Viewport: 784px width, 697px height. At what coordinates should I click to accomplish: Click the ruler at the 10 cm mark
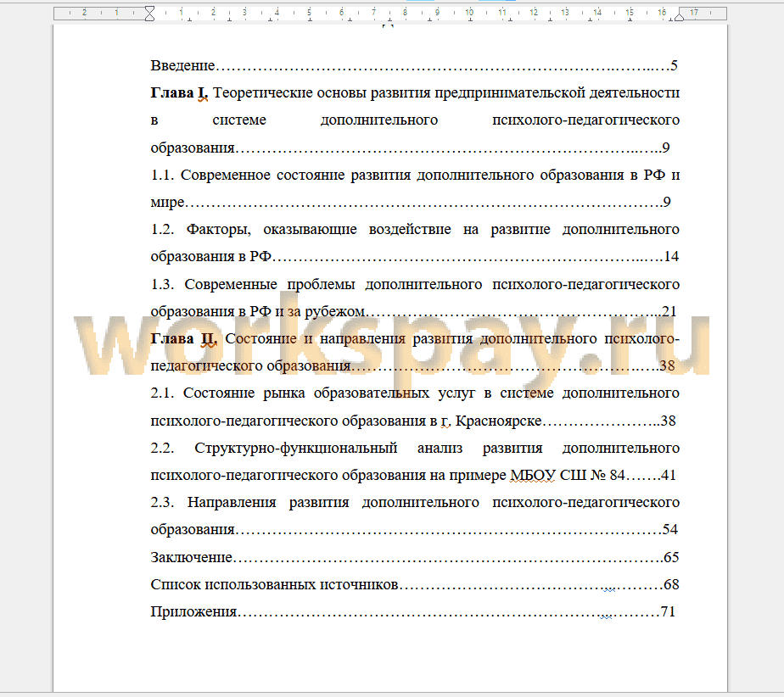[x=469, y=13]
